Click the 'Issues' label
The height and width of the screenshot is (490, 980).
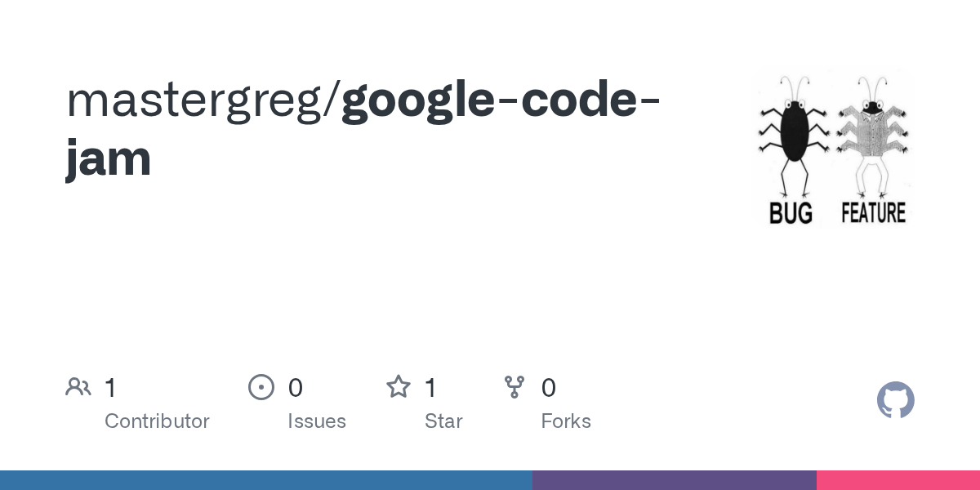coord(317,421)
